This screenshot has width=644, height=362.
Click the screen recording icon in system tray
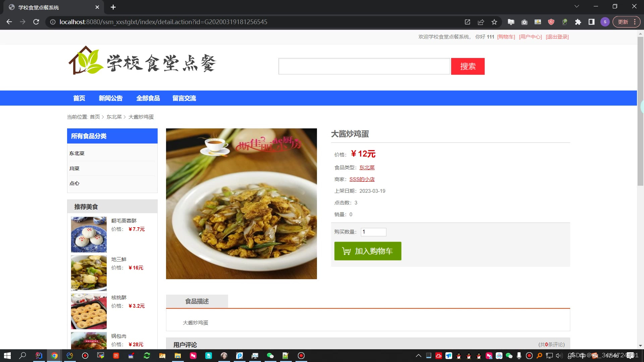pyautogui.click(x=529, y=356)
